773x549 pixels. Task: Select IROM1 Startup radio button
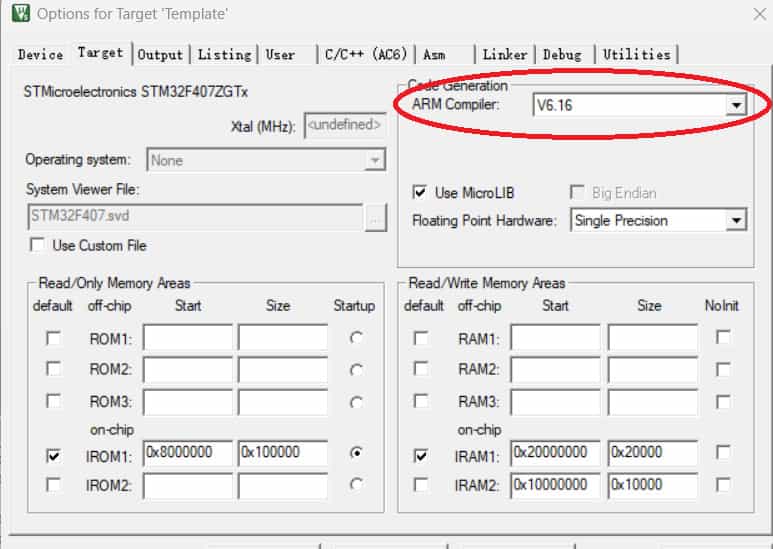(x=356, y=452)
